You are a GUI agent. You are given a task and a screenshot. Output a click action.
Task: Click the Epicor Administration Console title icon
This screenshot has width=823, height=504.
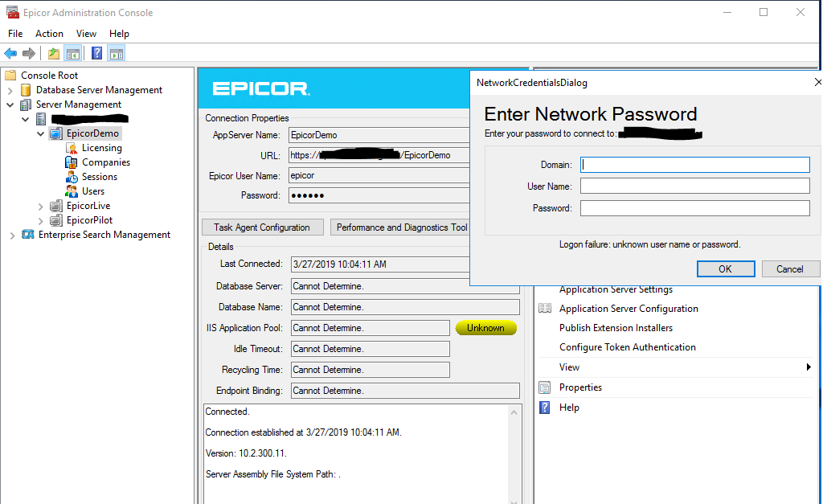point(13,12)
